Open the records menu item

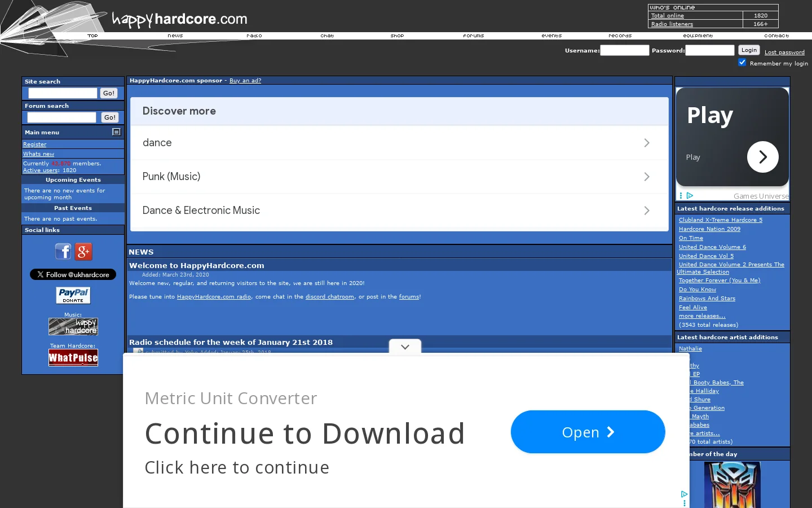click(x=620, y=36)
